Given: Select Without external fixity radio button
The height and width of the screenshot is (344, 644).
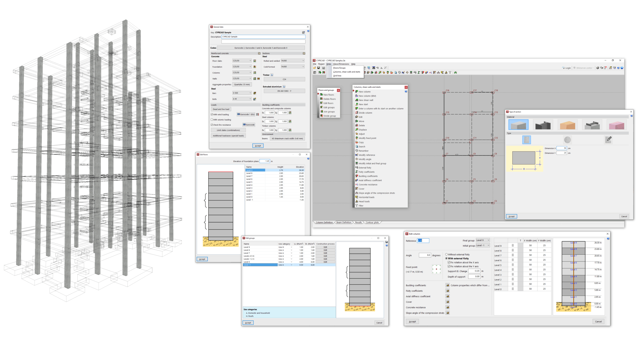Looking at the screenshot, I should click(x=446, y=254).
